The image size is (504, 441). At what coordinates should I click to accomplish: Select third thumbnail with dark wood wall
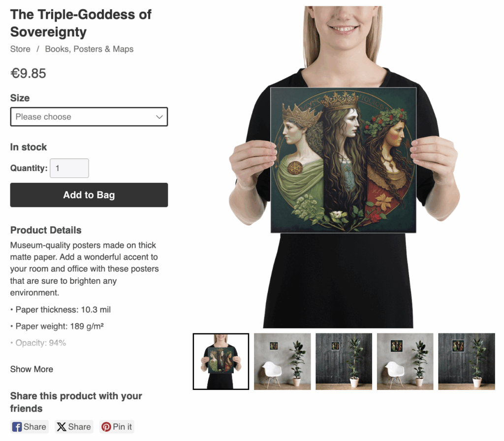344,361
